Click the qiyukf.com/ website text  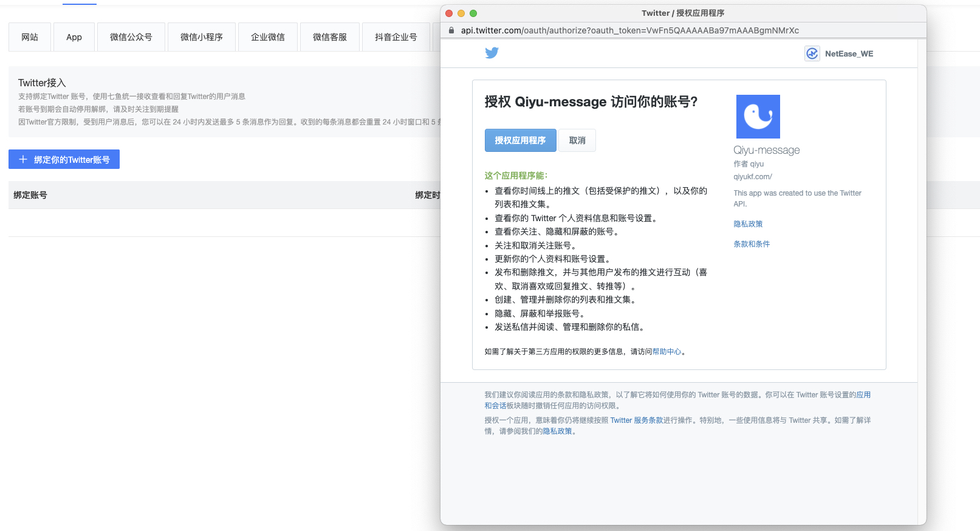coord(753,177)
